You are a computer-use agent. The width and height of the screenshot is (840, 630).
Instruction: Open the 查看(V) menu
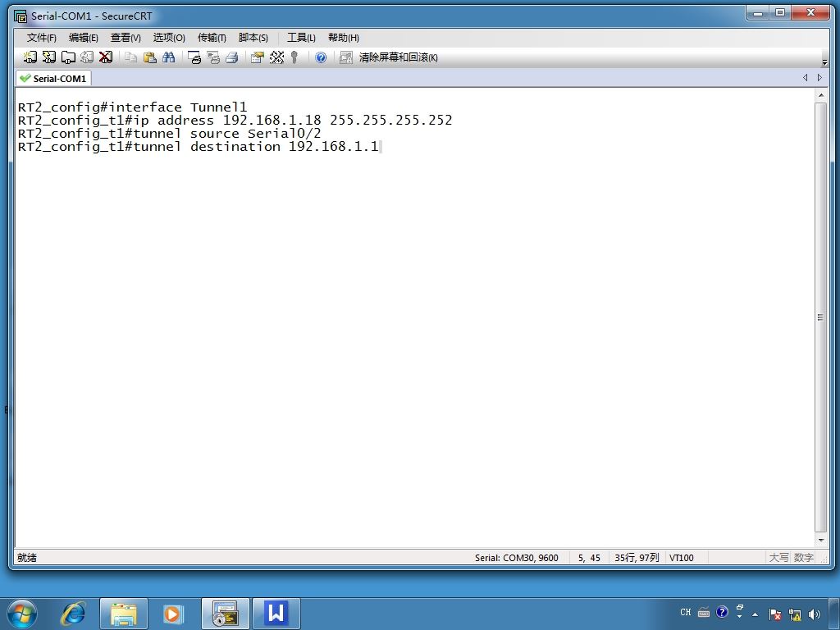pyautogui.click(x=126, y=38)
